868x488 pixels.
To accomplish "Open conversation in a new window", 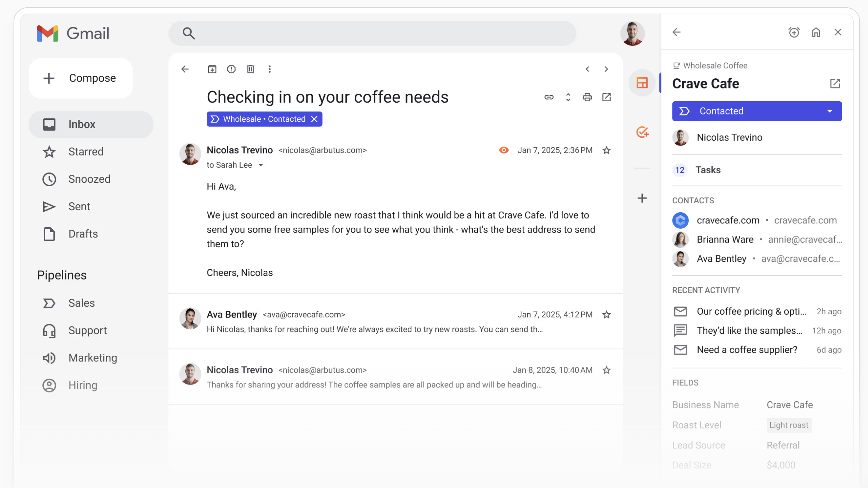I will tap(606, 97).
